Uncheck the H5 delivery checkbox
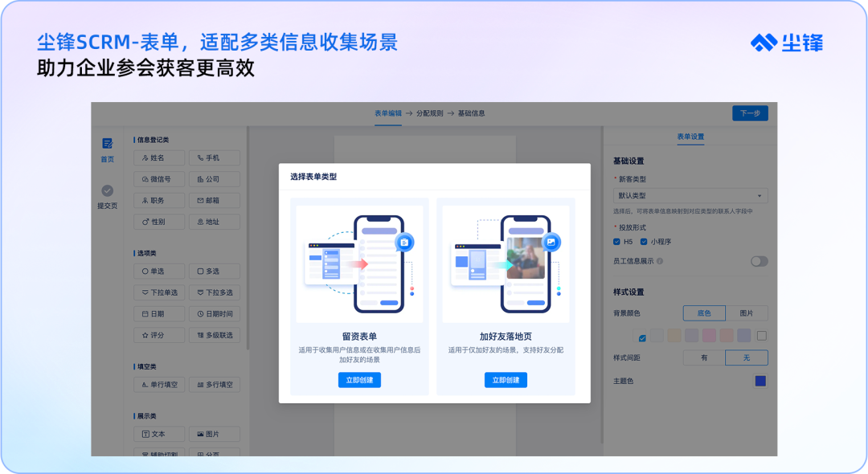Screen dimensions: 868x474 (616, 242)
